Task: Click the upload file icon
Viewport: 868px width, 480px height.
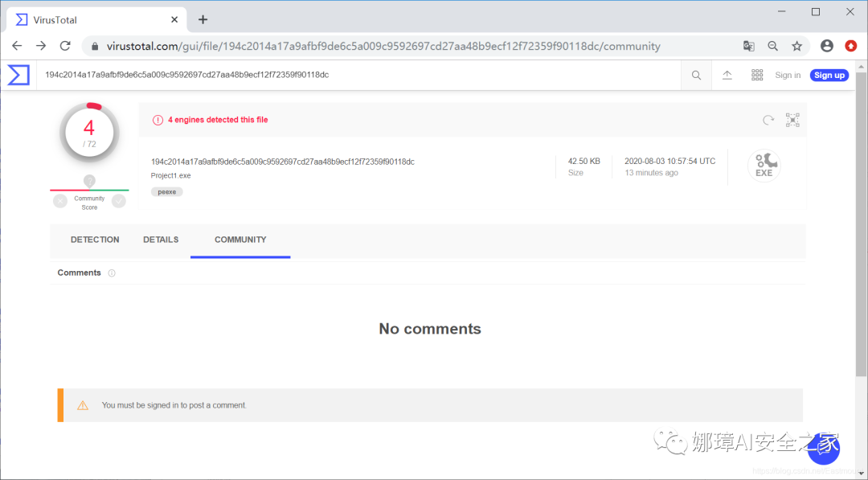Action: [727, 76]
